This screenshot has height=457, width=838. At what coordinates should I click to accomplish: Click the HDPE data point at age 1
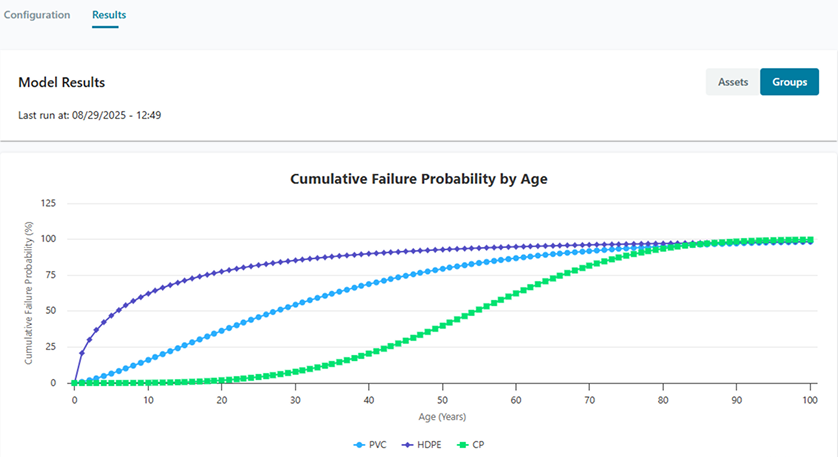point(82,353)
